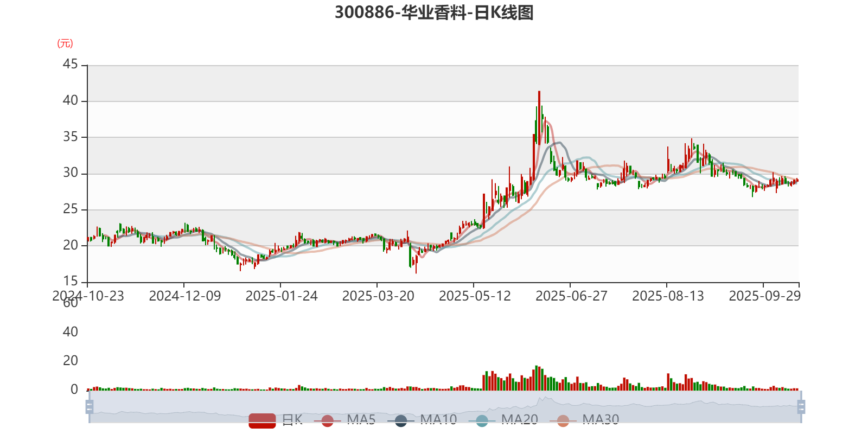Click the (元) unit label
Image resolution: width=868 pixels, height=434 pixels.
coord(65,43)
